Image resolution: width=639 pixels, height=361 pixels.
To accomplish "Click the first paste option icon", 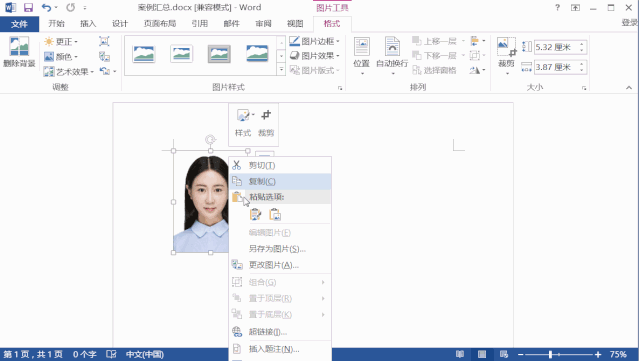I will point(256,214).
